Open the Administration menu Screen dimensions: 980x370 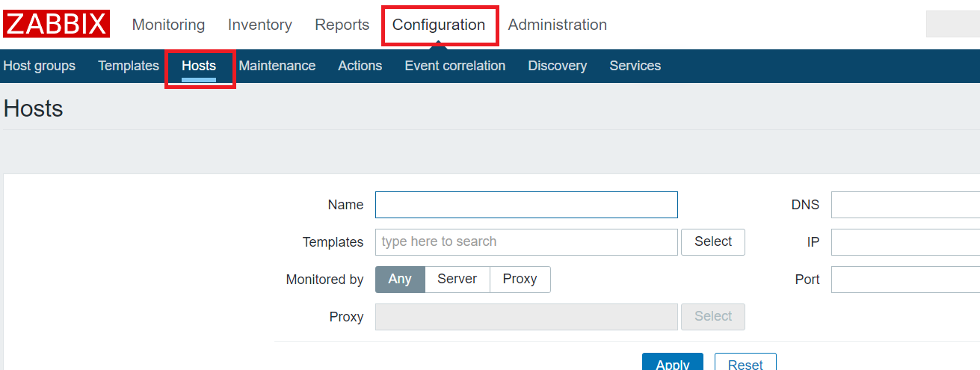coord(558,25)
